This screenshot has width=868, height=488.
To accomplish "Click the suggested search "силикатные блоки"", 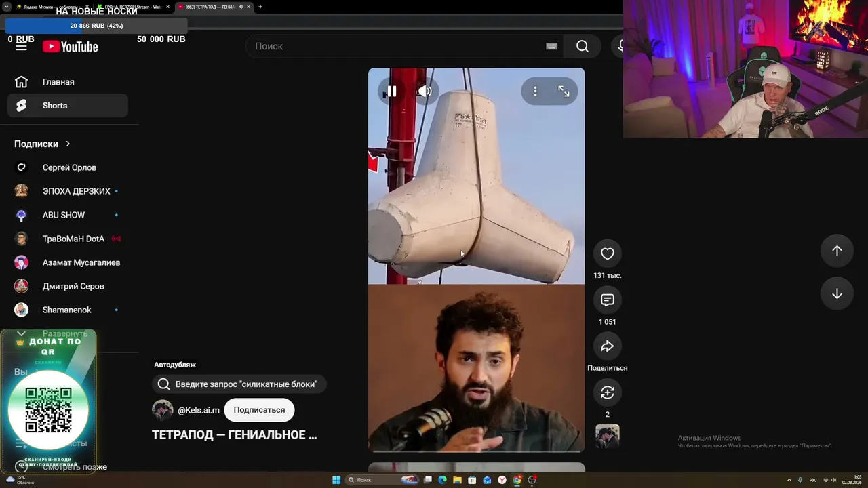I will (x=239, y=384).
